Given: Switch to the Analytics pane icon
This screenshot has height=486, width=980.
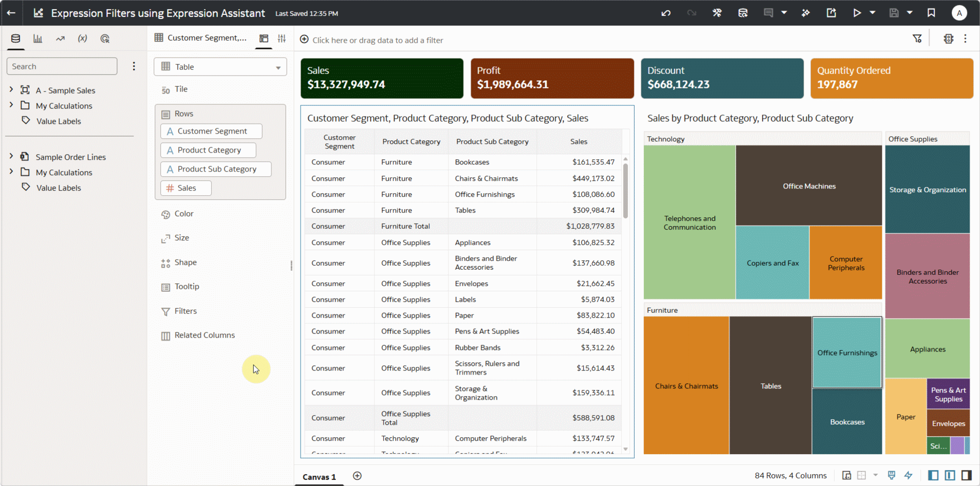Looking at the screenshot, I should coord(60,39).
